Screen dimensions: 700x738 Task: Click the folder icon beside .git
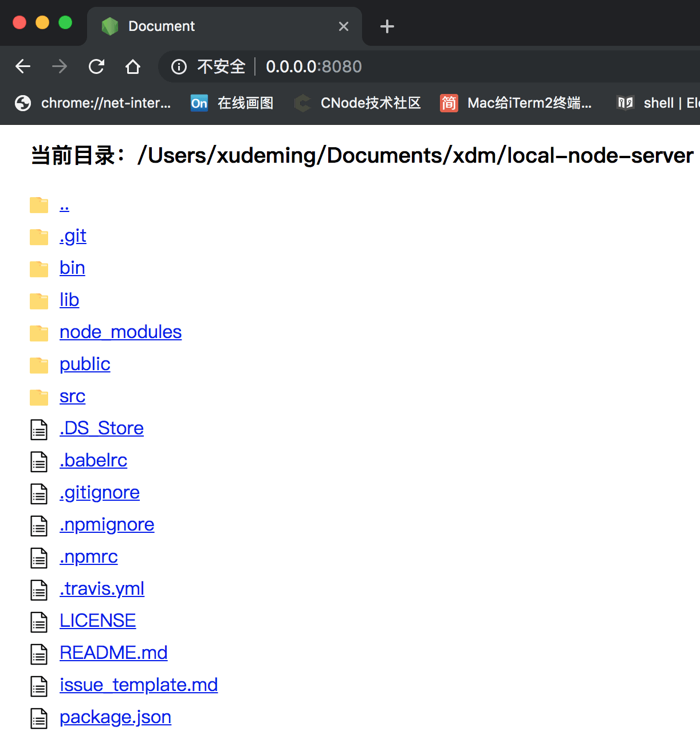click(x=39, y=237)
